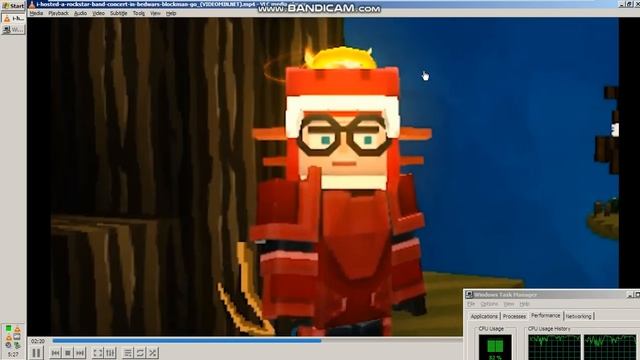Viewport: 640px width, 360px height.
Task: Click the tray clock showing 5:27
Action: [13, 355]
